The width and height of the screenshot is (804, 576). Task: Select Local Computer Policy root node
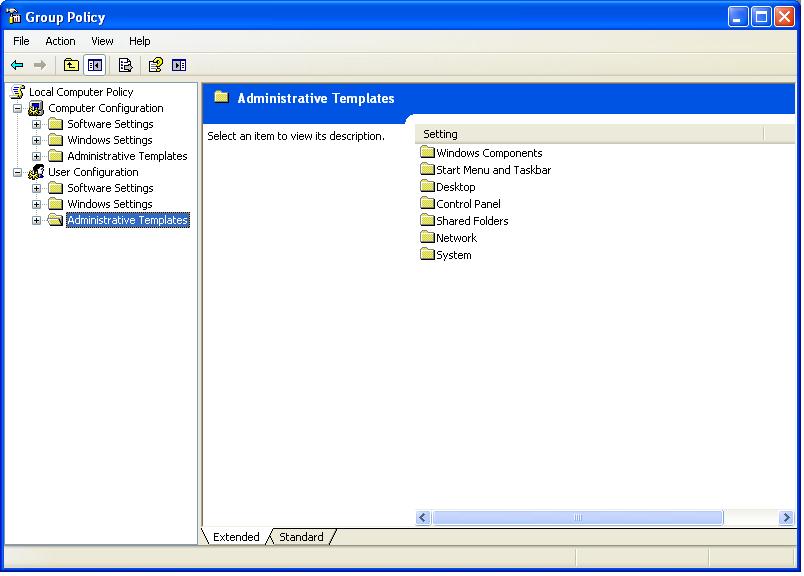(x=81, y=92)
